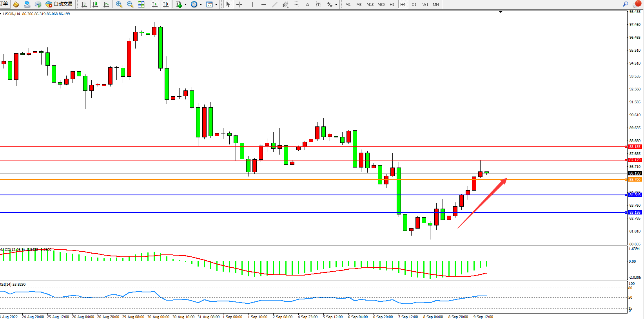Image resolution: width=644 pixels, height=319 pixels.
Task: Select the Vertical Line tool
Action: pos(252,4)
